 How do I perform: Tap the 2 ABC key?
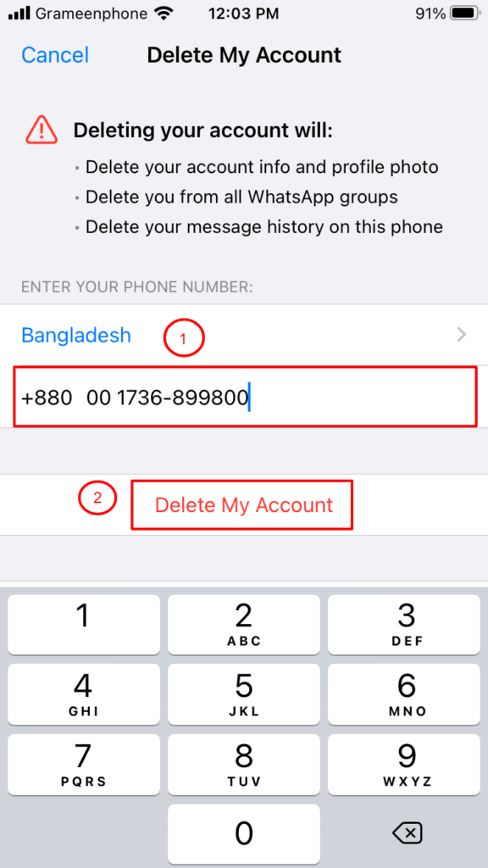[244, 625]
